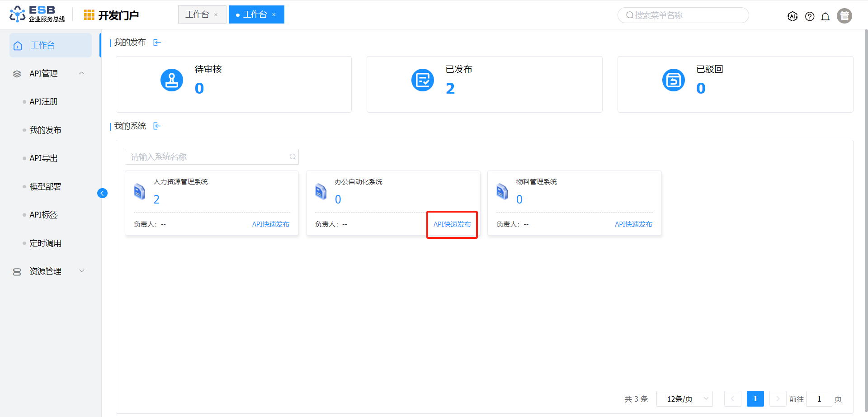This screenshot has width=868, height=417.
Task: Click API快速发布 on 物料管理系统 card
Action: pos(633,224)
